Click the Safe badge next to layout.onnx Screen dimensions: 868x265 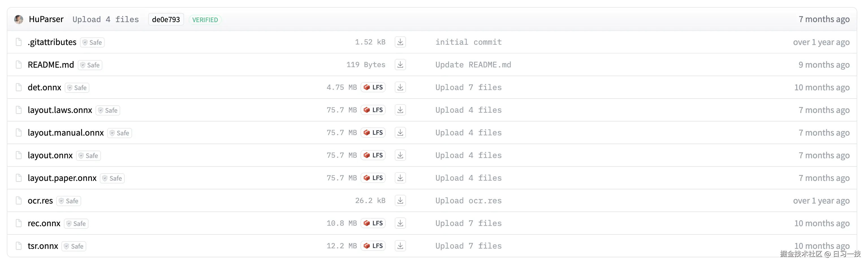pos(88,156)
